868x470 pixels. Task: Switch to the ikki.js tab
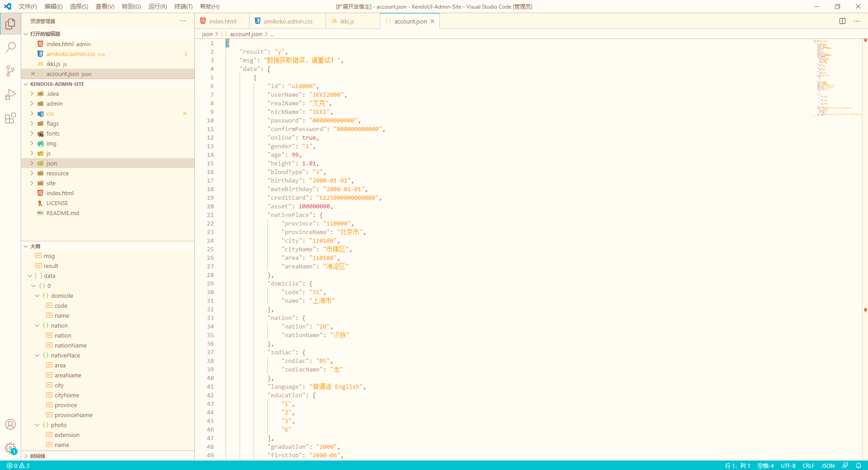point(353,21)
